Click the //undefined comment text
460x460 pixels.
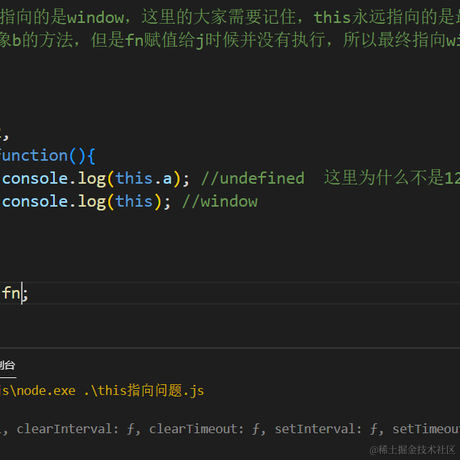coord(253,178)
